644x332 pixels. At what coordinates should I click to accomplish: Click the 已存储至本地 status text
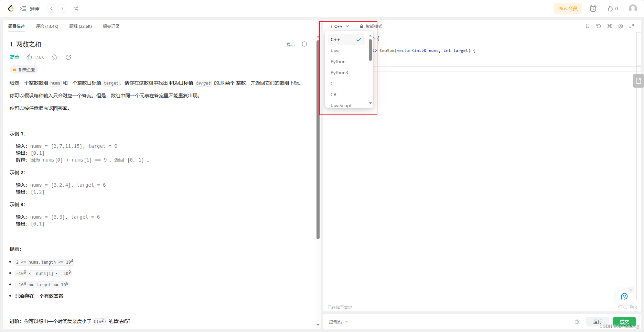pyautogui.click(x=340, y=307)
